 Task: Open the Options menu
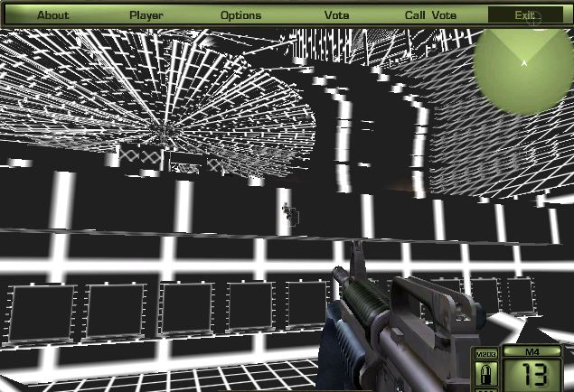[x=240, y=15]
